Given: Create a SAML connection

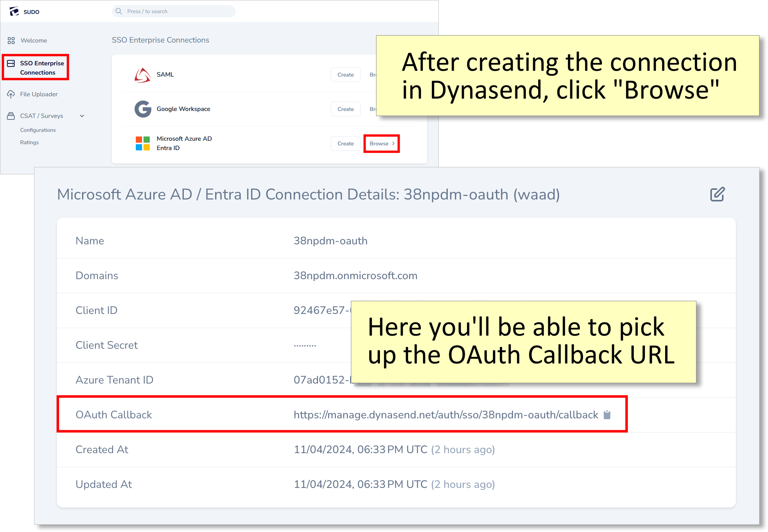Looking at the screenshot, I should point(346,75).
